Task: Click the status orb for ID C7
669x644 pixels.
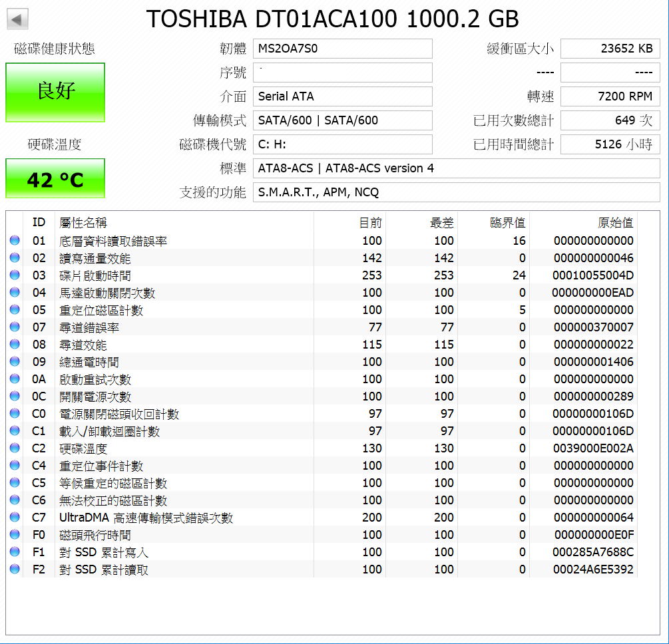Action: point(15,517)
